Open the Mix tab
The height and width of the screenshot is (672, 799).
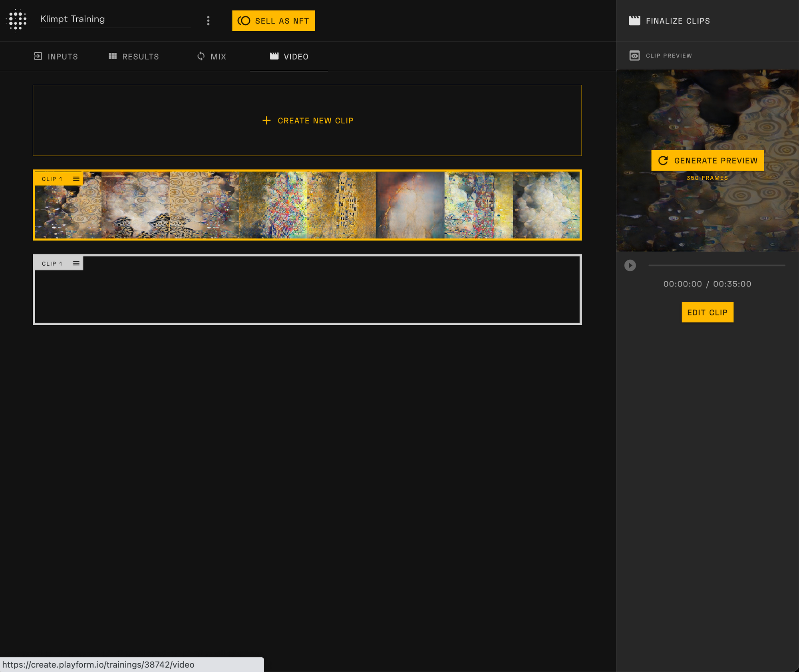(x=212, y=56)
